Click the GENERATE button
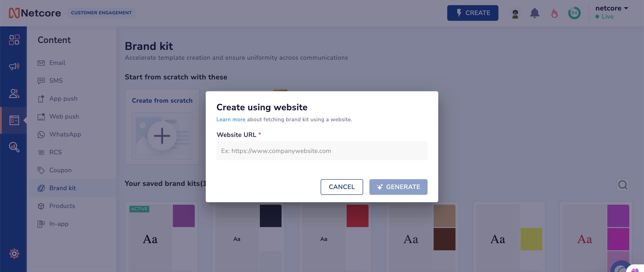Viewport: 644px width, 272px height. (x=398, y=187)
